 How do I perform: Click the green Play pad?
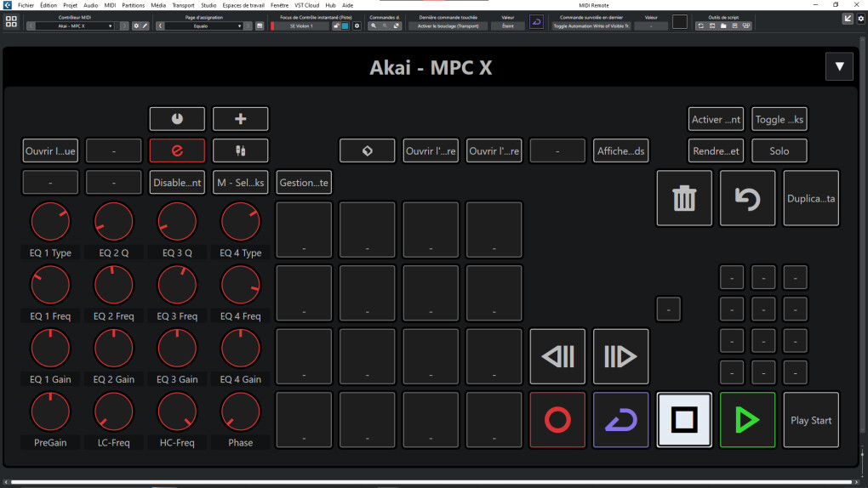[x=747, y=420]
